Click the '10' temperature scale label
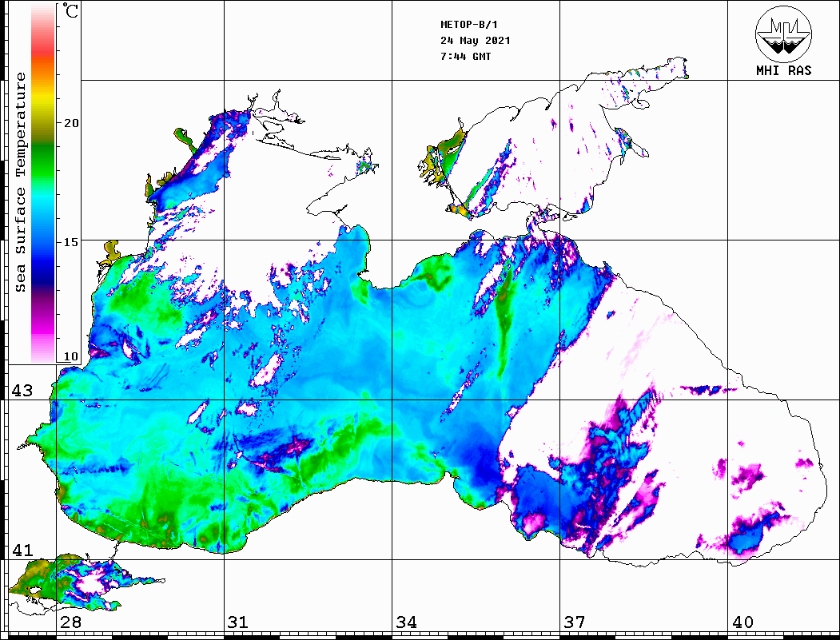Image resolution: width=840 pixels, height=640 pixels. tap(70, 356)
